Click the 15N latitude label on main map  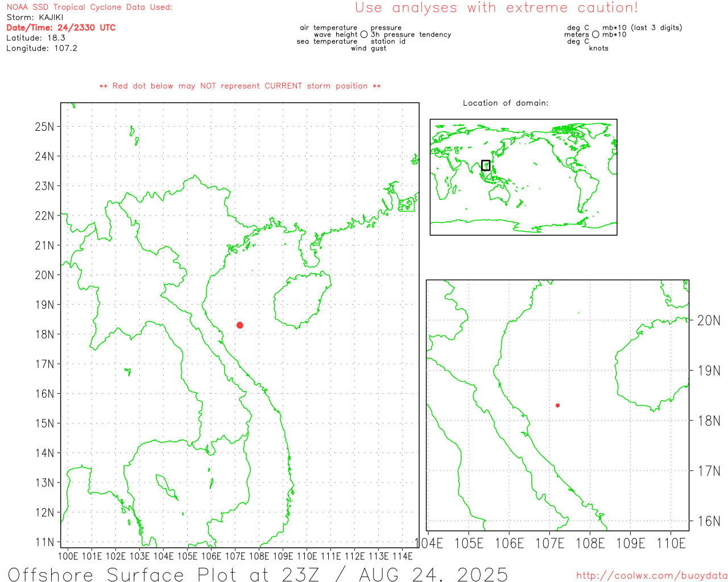[44, 423]
